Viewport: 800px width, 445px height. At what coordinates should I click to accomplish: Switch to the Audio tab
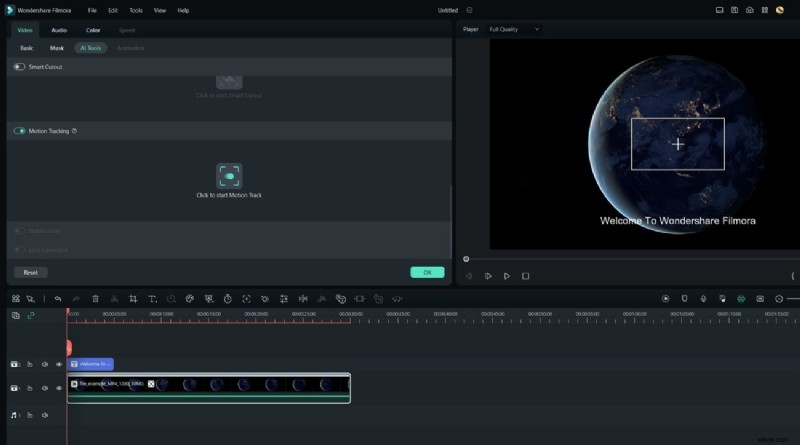coord(59,30)
